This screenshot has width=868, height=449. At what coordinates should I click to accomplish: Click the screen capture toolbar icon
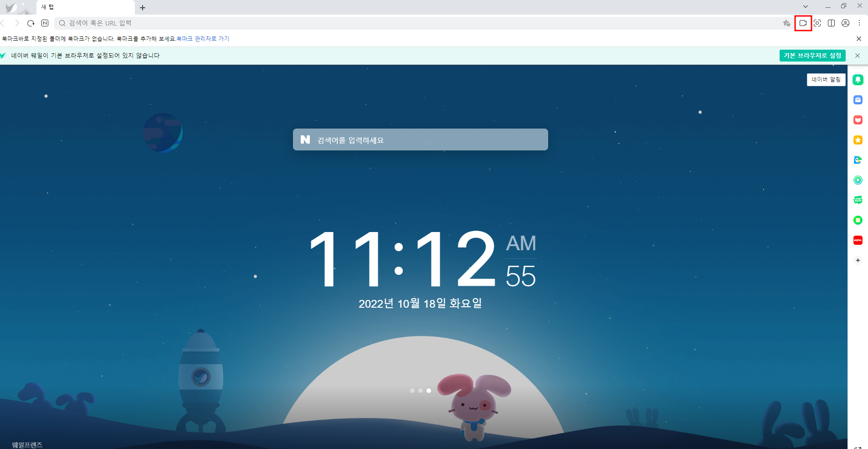[x=817, y=23]
